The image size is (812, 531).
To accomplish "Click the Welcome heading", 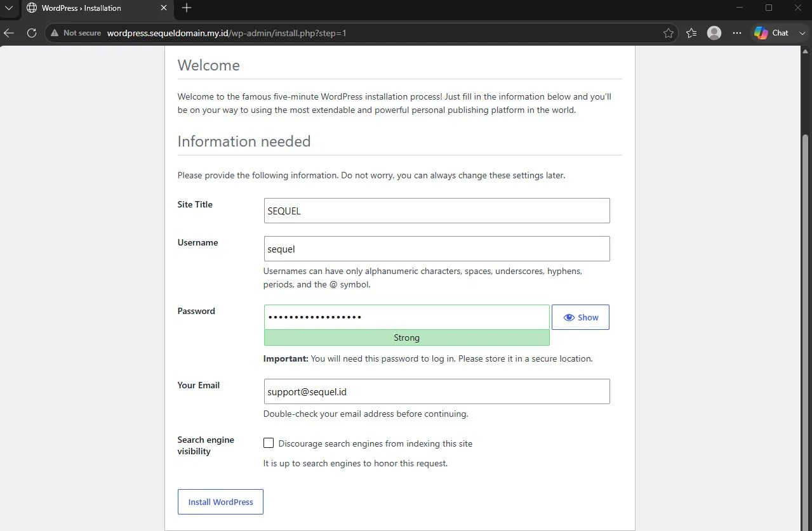I will click(x=209, y=65).
